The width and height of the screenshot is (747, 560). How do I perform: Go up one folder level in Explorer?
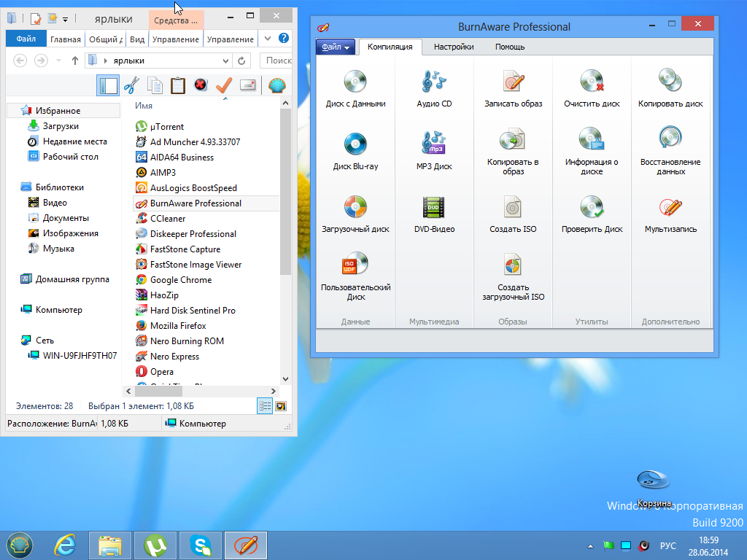[x=75, y=61]
